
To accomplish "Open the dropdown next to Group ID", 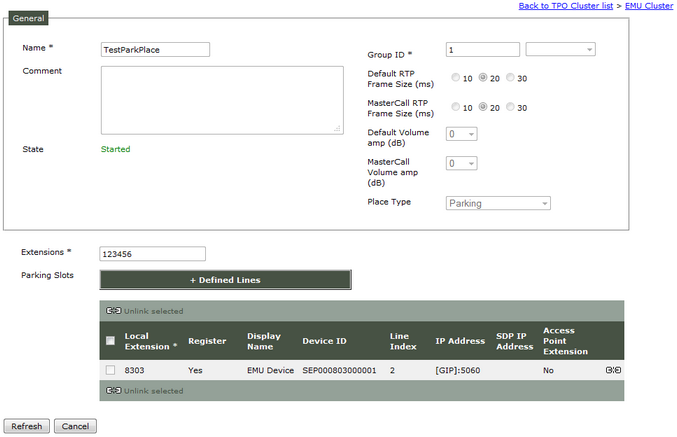I will pos(560,49).
